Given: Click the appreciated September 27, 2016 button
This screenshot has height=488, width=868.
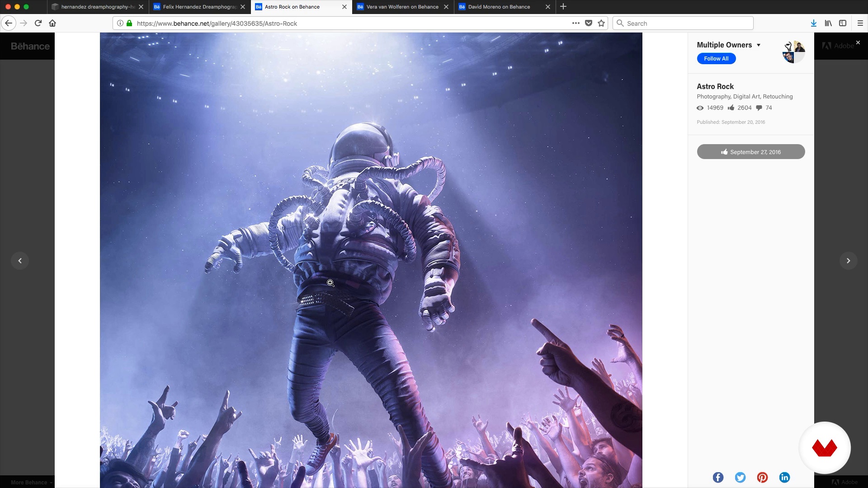Looking at the screenshot, I should tap(751, 152).
